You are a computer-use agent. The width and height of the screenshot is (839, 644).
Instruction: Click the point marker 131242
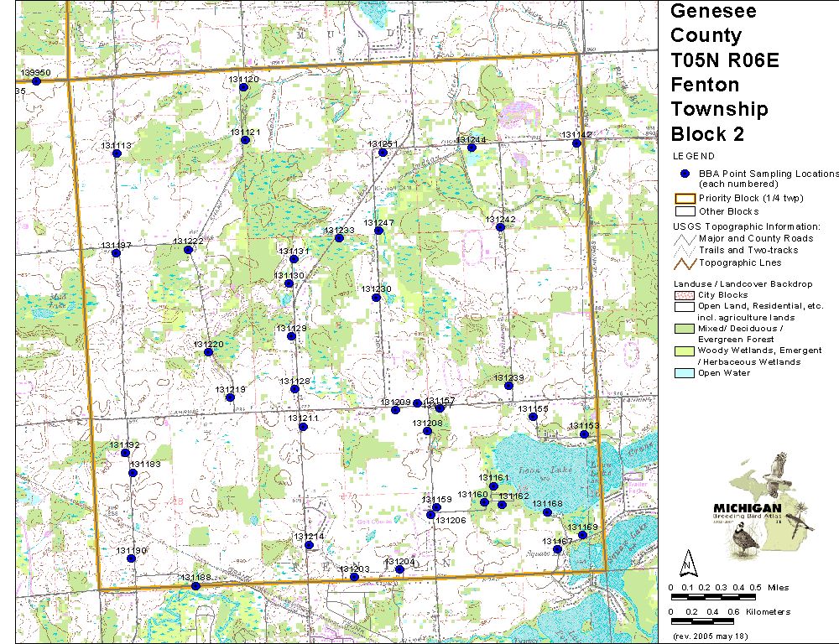tap(500, 227)
